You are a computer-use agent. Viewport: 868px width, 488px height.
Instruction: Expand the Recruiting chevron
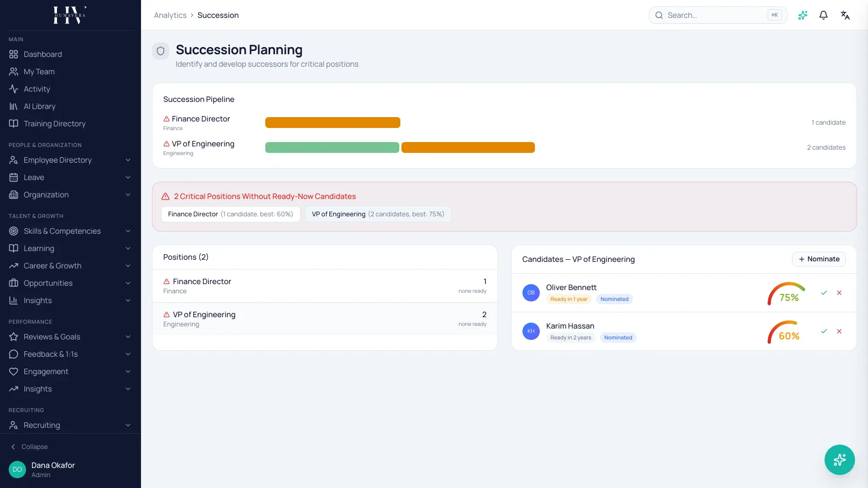tap(128, 425)
